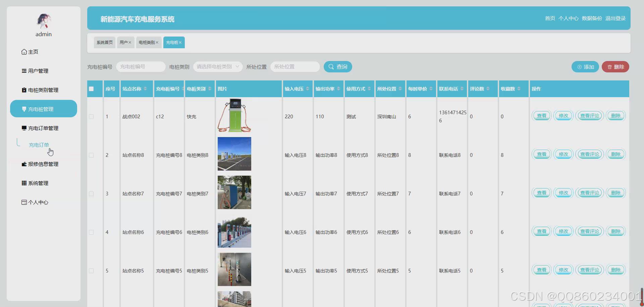
Task: Click 修改 for 战点002 row
Action: pos(563,116)
